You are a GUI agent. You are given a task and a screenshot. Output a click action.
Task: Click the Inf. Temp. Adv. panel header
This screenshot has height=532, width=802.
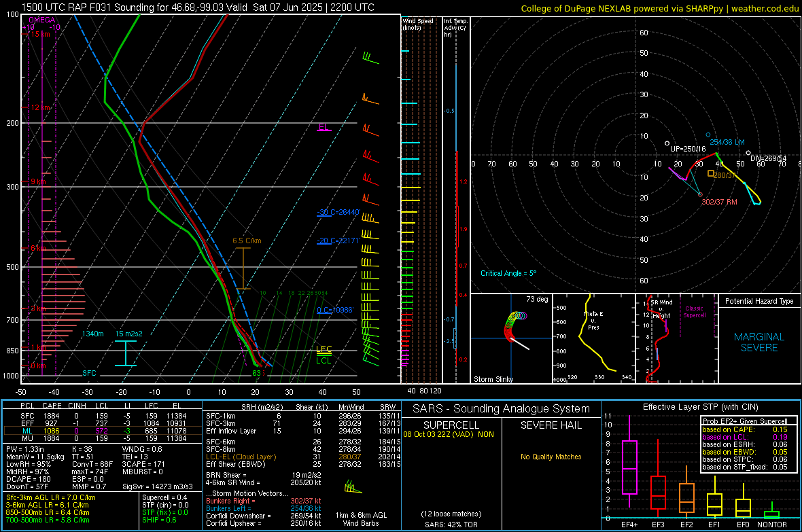[x=455, y=28]
